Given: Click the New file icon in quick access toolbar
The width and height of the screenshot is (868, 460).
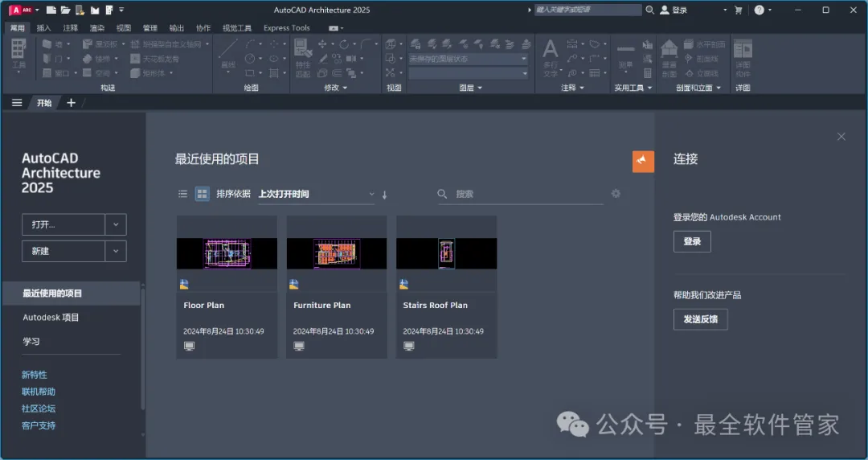Looking at the screenshot, I should (51, 10).
